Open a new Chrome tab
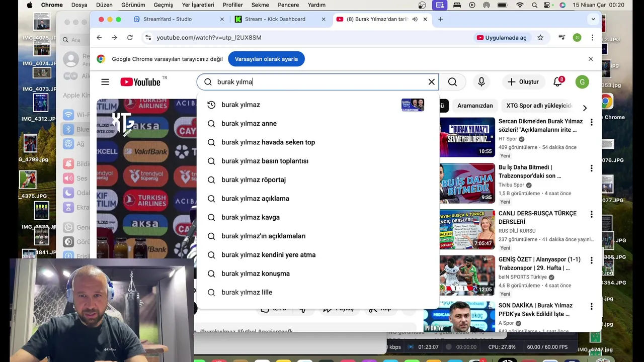This screenshot has height=362, width=644. (x=441, y=19)
